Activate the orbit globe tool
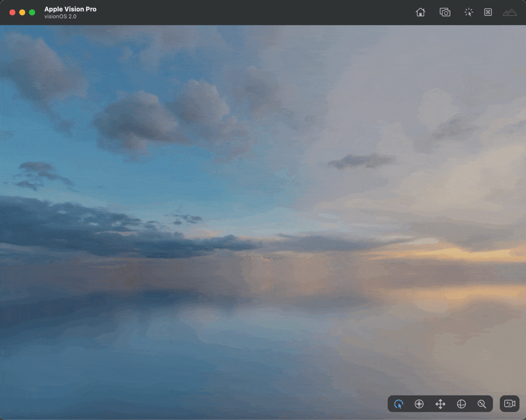The image size is (526, 420). click(x=461, y=404)
